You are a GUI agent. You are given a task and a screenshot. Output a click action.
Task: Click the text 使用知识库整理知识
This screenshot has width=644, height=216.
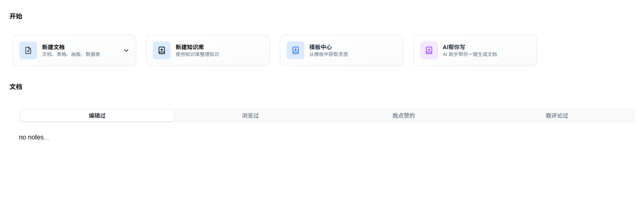(x=197, y=54)
